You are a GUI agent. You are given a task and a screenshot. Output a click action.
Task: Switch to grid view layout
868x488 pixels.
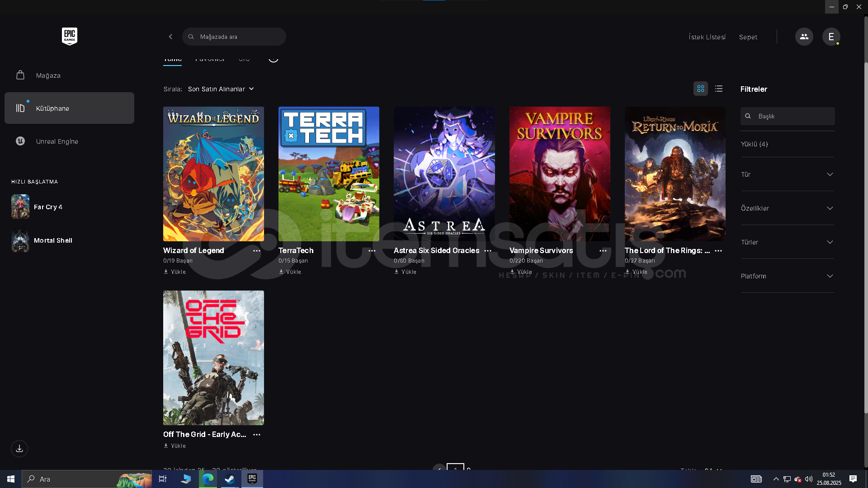[701, 89]
